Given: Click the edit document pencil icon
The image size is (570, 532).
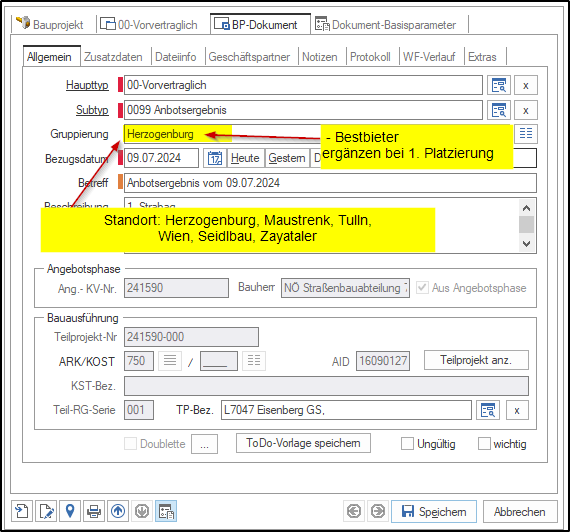Looking at the screenshot, I should point(46,511).
